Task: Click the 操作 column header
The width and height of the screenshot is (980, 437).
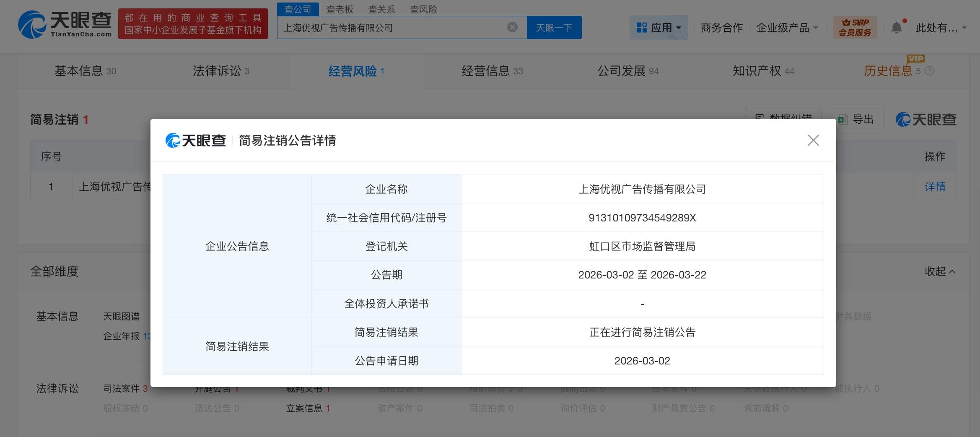Action: click(x=935, y=156)
